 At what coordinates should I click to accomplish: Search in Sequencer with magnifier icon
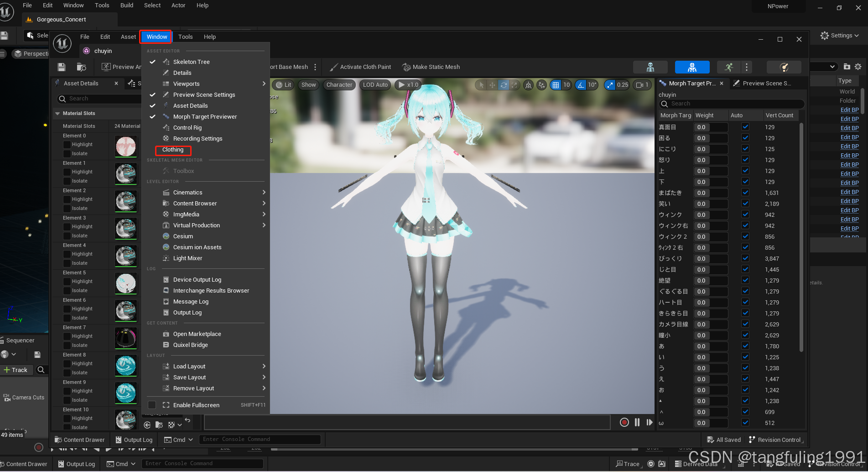click(x=41, y=370)
